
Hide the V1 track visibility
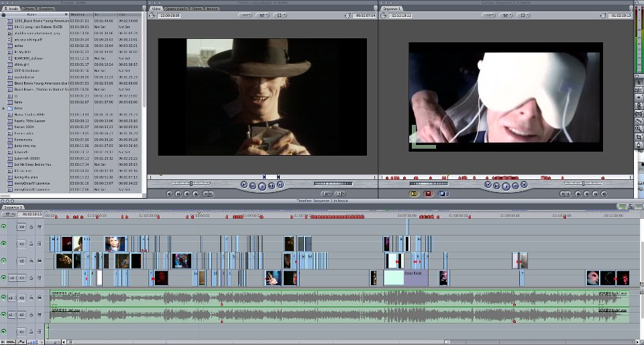4,278
